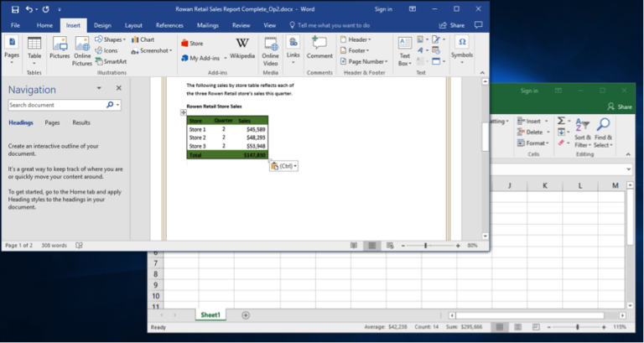Click the Clear eraser icon in Excel
The height and width of the screenshot is (343, 644).
(561, 143)
